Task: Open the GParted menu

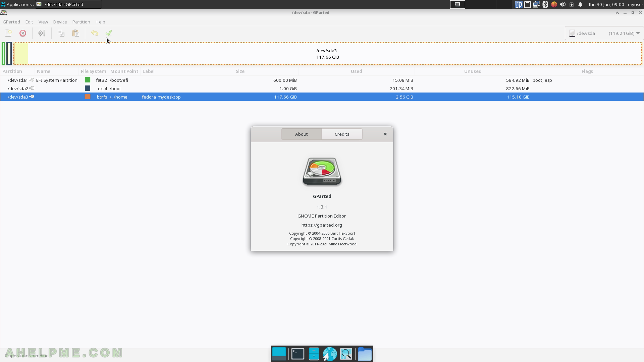Action: click(11, 22)
